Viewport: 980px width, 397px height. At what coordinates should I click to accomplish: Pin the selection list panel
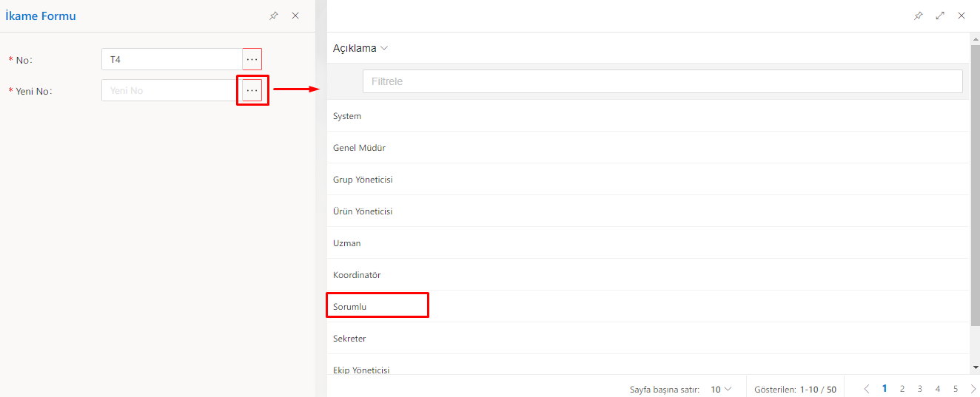click(x=918, y=16)
